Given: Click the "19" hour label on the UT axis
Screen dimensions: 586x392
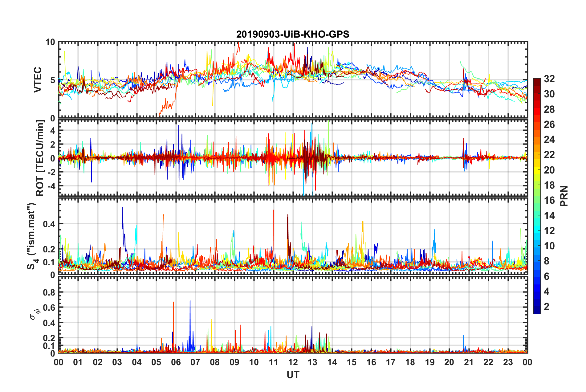Looking at the screenshot, I should tap(430, 362).
